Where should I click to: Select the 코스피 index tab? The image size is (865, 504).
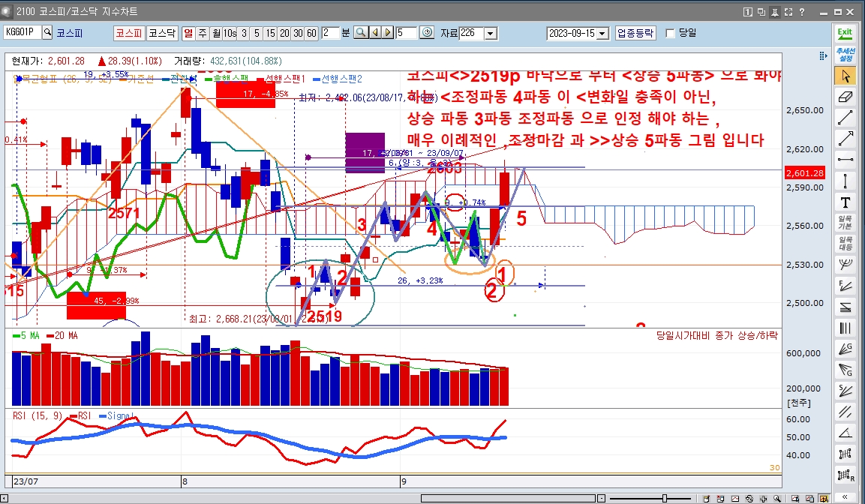(x=128, y=33)
